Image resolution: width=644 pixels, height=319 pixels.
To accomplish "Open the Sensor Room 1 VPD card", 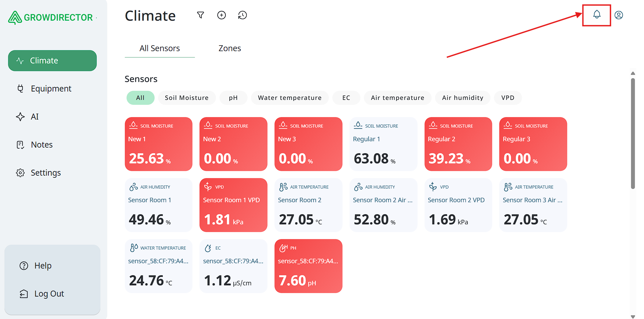I will pyautogui.click(x=233, y=205).
